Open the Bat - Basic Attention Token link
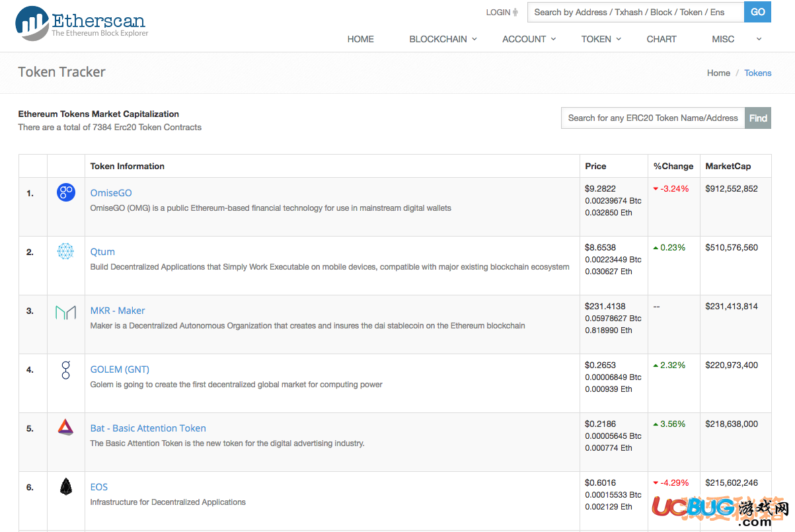This screenshot has width=795, height=532. (148, 428)
